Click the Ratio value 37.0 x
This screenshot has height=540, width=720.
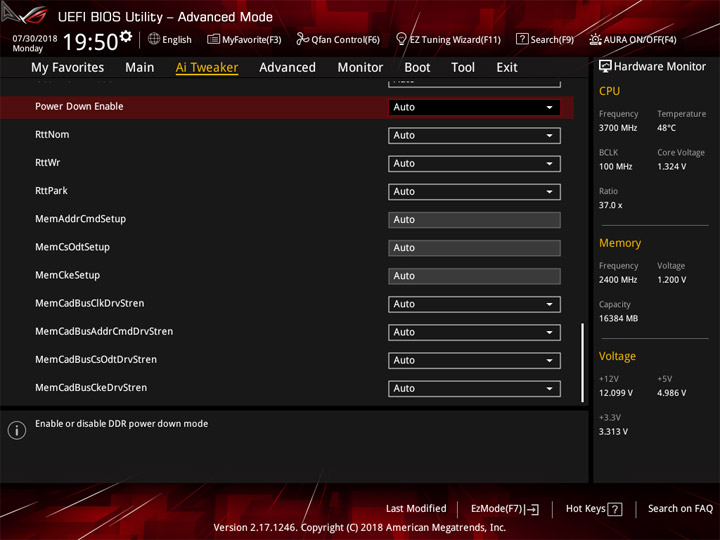(610, 206)
